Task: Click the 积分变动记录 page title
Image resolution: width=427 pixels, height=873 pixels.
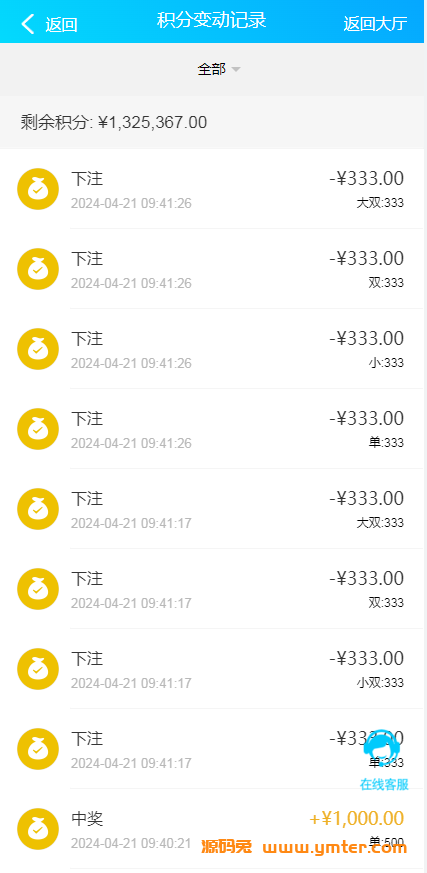Action: tap(212, 21)
